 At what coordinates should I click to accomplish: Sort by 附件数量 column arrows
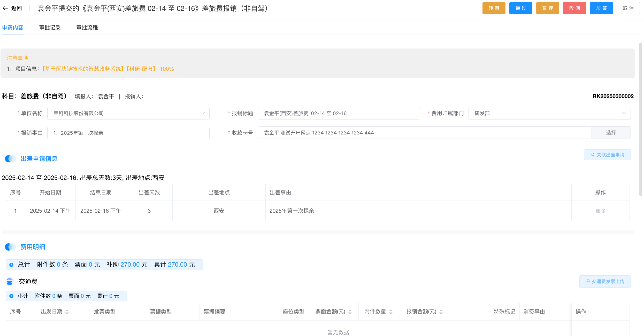click(x=391, y=312)
